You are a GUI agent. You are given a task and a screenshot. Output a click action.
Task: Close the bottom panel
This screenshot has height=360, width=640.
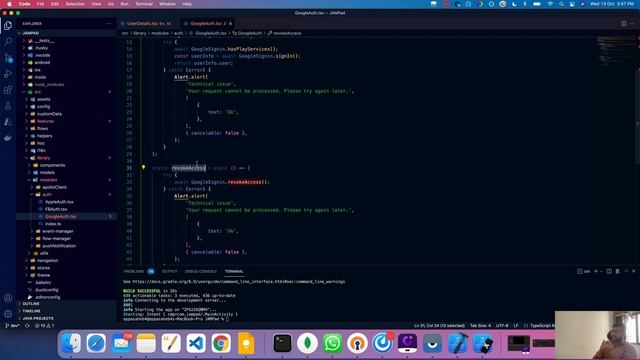[633, 271]
